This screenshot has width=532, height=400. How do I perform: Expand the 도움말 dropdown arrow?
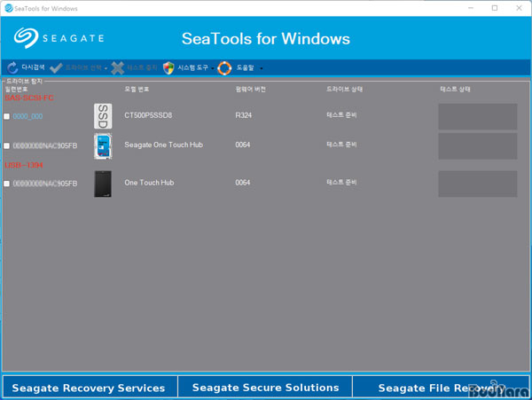[262, 68]
